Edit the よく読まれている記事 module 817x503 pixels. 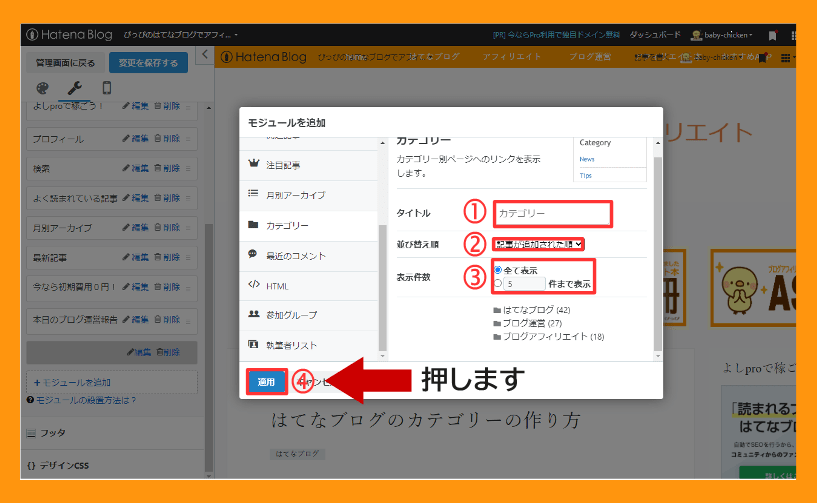pos(135,198)
